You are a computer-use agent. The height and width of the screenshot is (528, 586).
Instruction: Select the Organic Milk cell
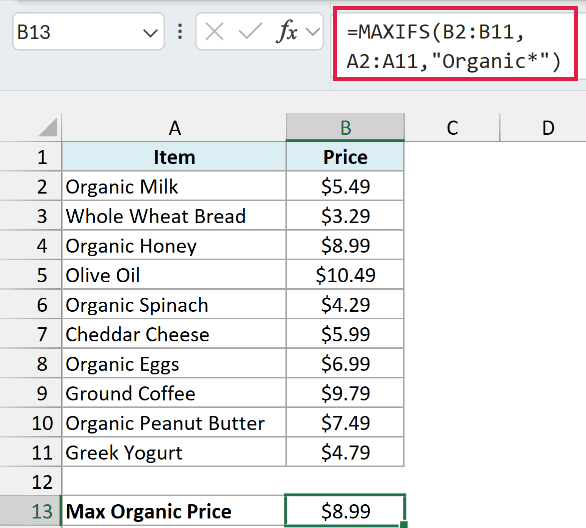pos(174,186)
